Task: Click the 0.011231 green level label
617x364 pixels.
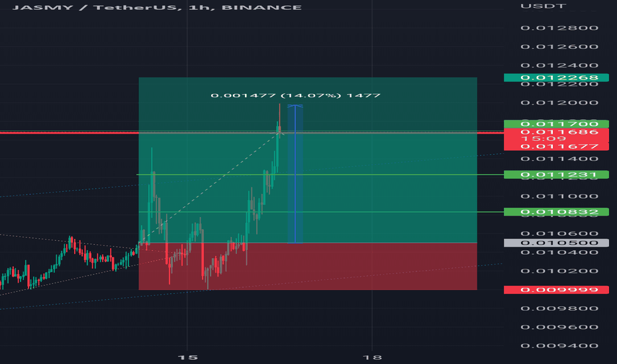Action: [556, 174]
